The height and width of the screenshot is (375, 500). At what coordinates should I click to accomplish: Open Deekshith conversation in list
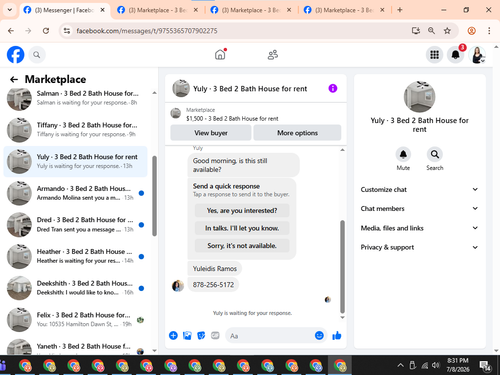click(76, 288)
